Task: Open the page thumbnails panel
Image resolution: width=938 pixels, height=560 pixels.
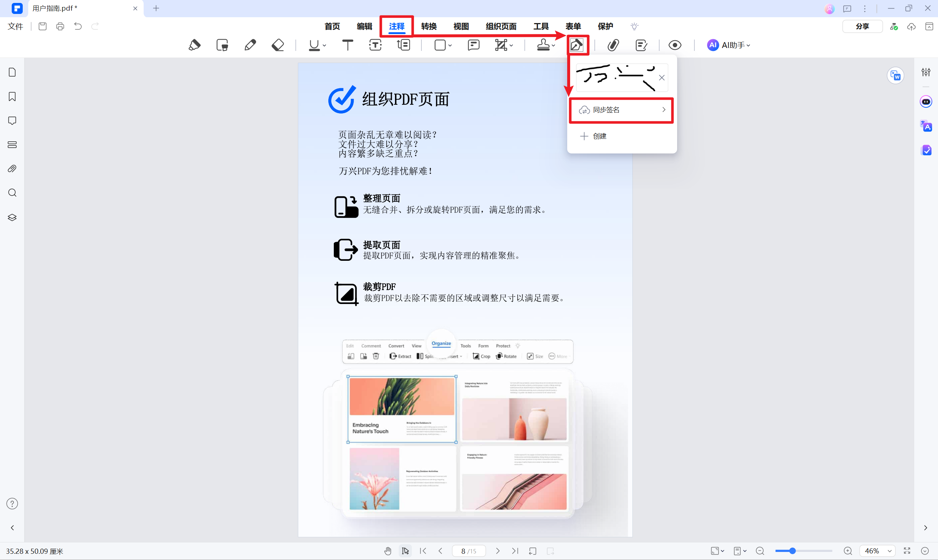Action: [x=12, y=72]
